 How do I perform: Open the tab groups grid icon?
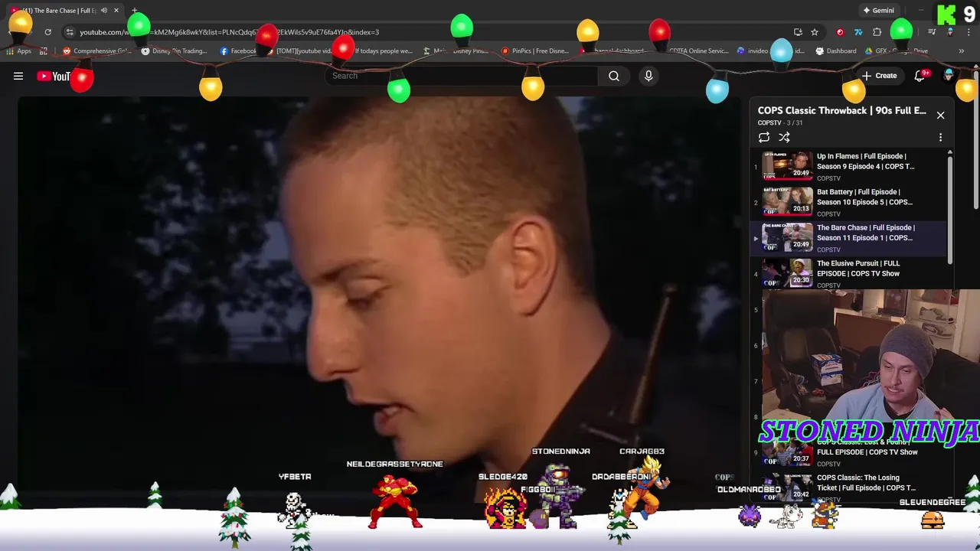[44, 51]
